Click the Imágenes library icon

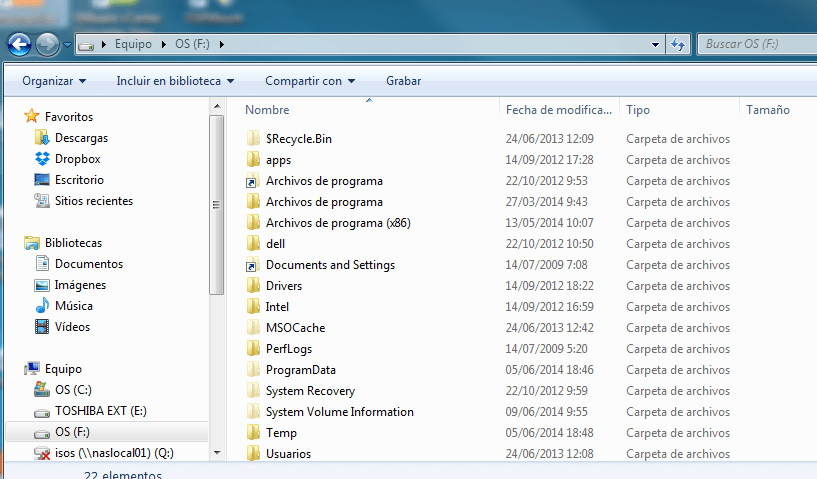coord(42,285)
